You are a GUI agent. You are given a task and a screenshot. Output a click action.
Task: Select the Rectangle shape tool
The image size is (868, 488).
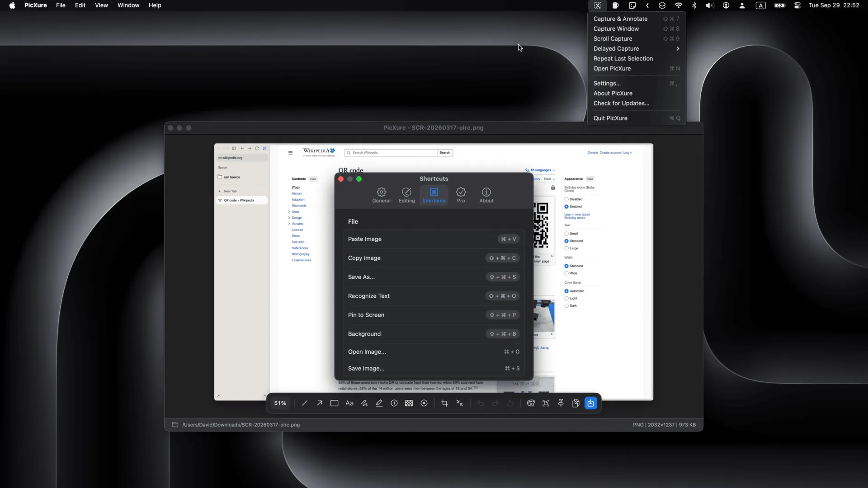click(335, 403)
